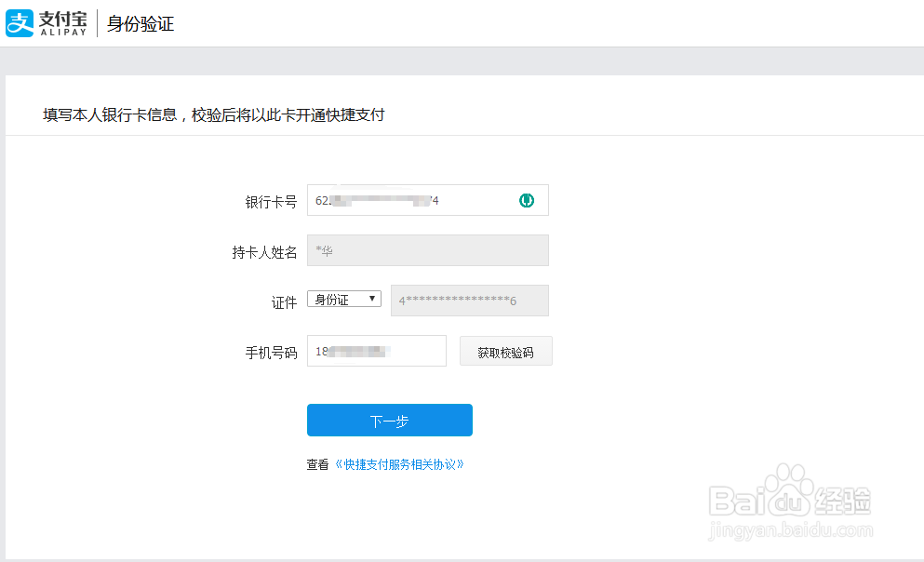Click the dropdown arrow beside 证件
The image size is (924, 562).
click(371, 298)
